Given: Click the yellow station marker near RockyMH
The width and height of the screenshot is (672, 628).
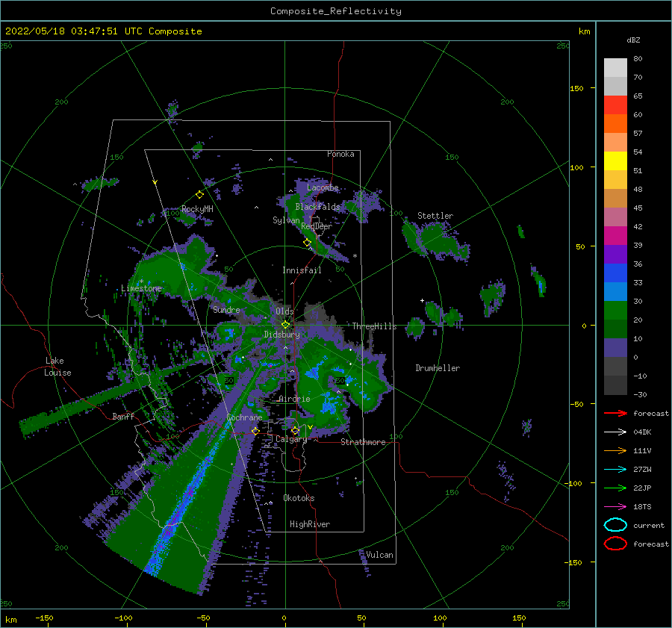Looking at the screenshot, I should click(199, 195).
